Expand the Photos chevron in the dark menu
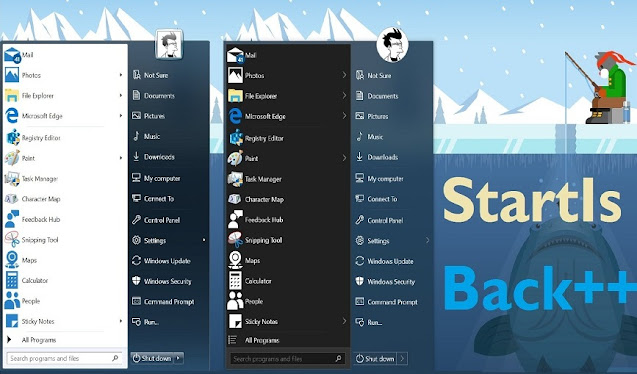 [344, 75]
